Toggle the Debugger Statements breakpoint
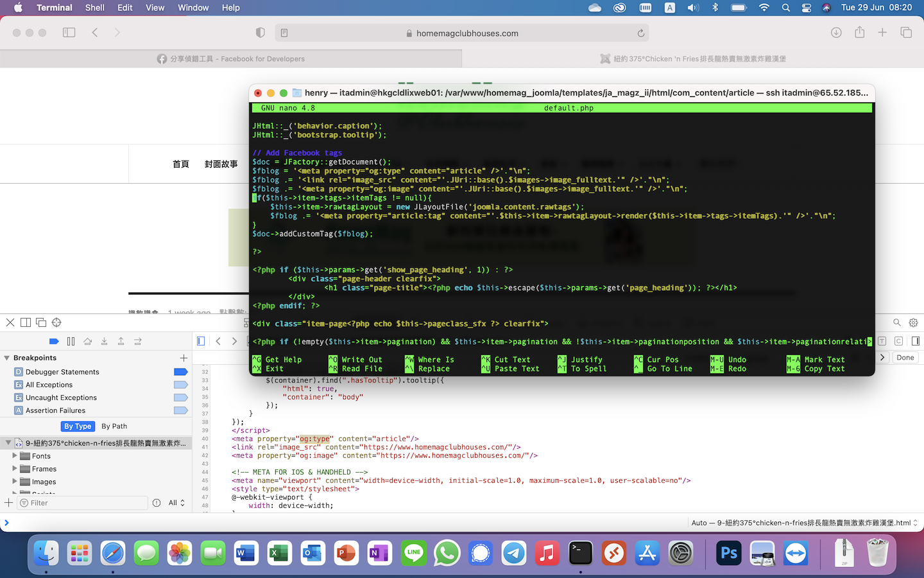The image size is (924, 578). tap(180, 372)
